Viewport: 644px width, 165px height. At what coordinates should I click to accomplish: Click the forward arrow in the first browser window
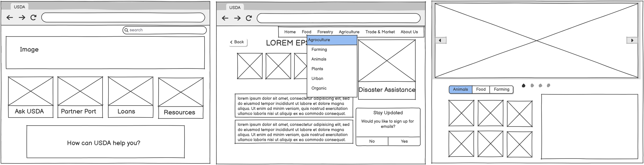point(22,17)
